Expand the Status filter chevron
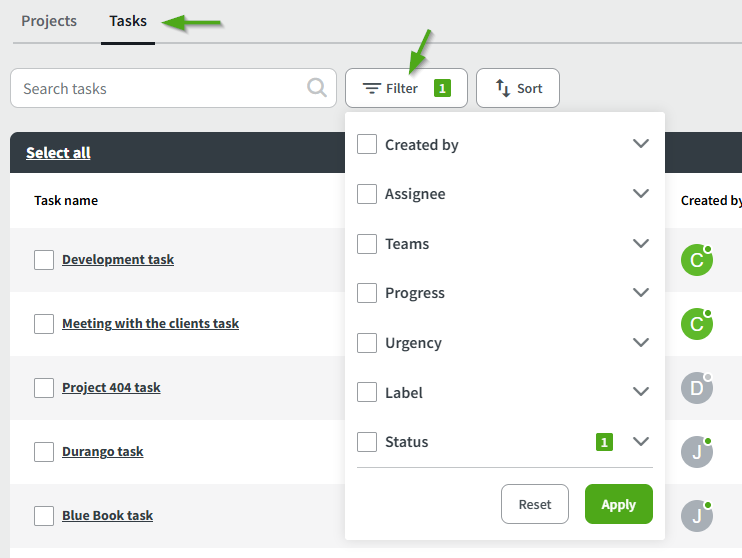This screenshot has width=742, height=558. (641, 441)
